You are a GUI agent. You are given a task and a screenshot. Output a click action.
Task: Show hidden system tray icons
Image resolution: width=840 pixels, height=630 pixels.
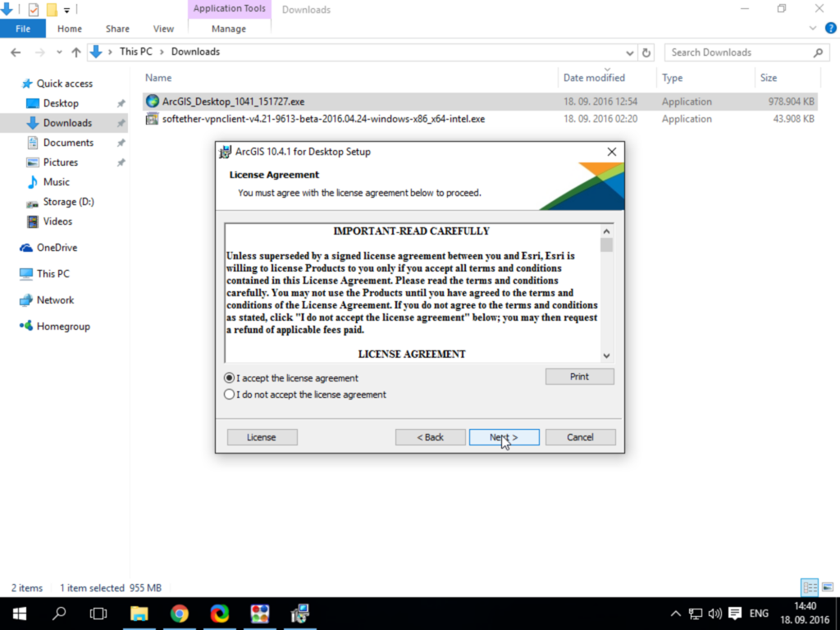tap(676, 614)
